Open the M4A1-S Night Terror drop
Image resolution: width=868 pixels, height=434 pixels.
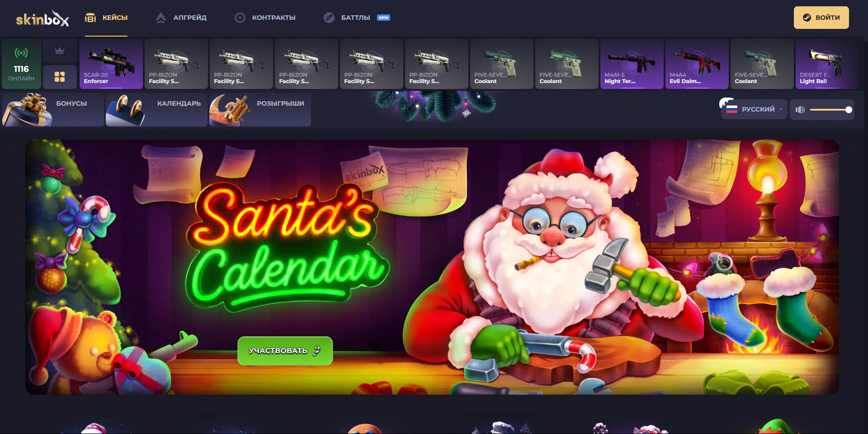click(x=632, y=64)
